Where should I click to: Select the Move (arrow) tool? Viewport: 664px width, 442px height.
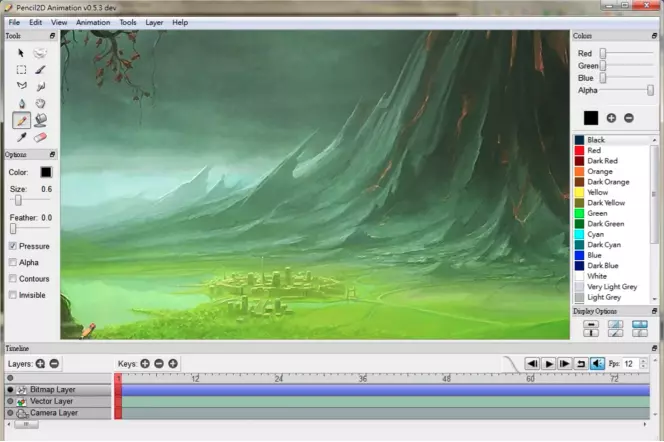point(21,53)
